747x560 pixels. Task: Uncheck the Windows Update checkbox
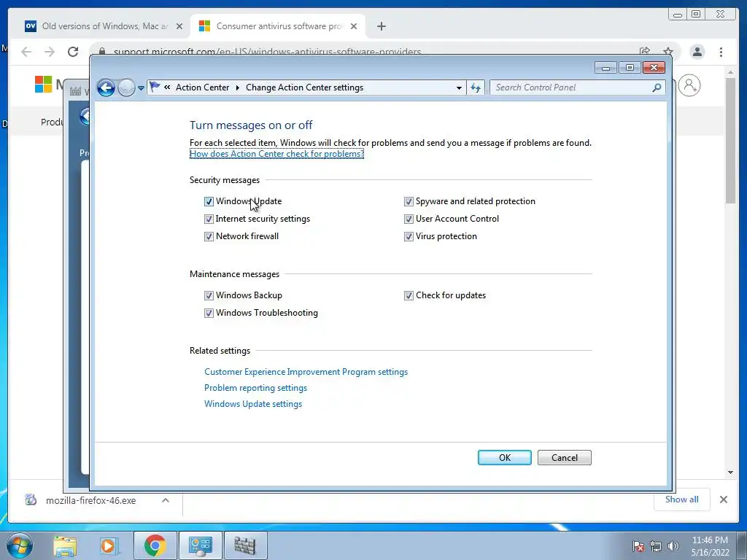[x=209, y=201]
